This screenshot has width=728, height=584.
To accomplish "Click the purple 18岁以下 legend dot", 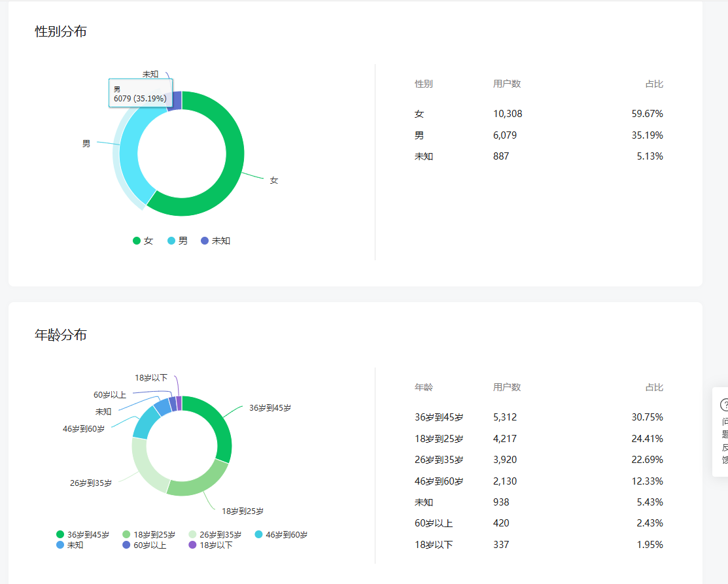I will (x=192, y=545).
